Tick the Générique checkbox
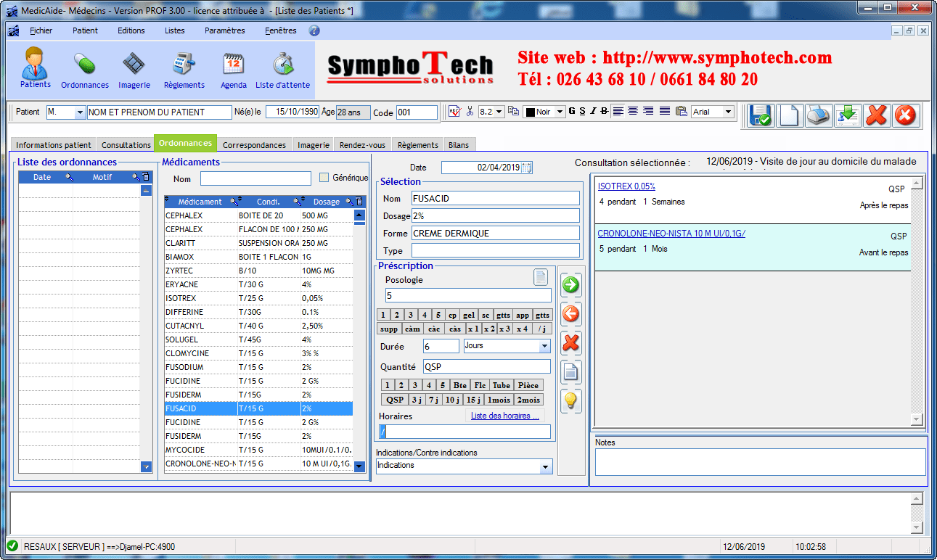Viewport: 937px width, 560px height. pyautogui.click(x=324, y=178)
